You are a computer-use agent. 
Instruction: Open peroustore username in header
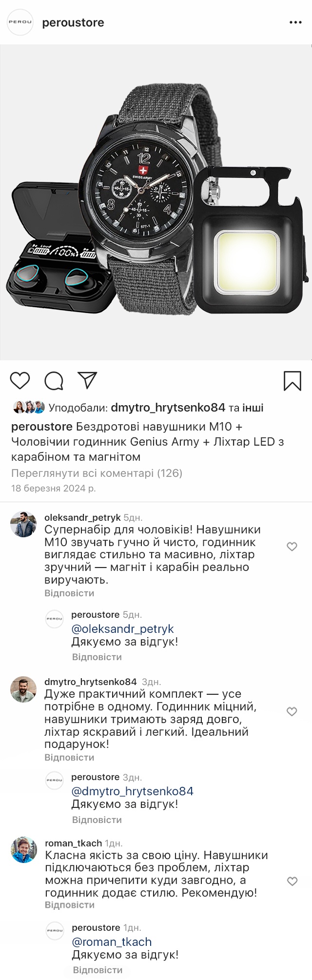(x=73, y=22)
